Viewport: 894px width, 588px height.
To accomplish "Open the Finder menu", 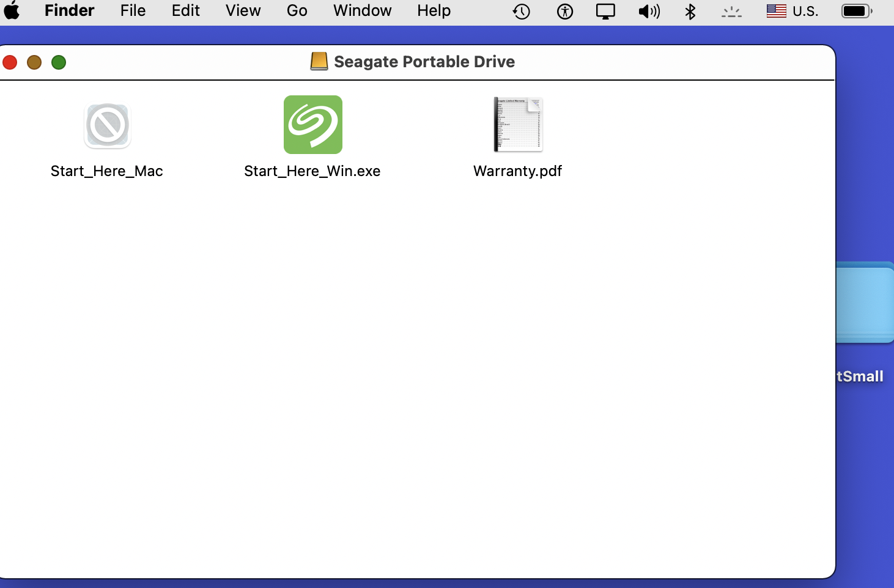I will (x=70, y=10).
